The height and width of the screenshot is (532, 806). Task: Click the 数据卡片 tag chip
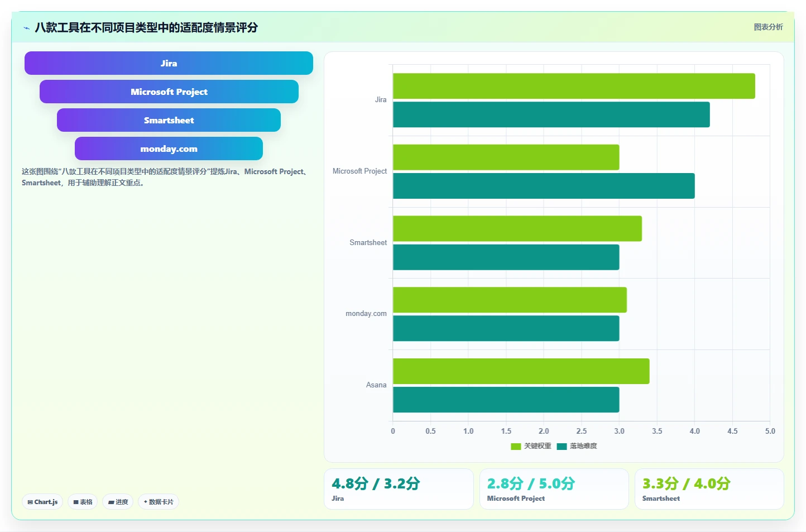159,502
